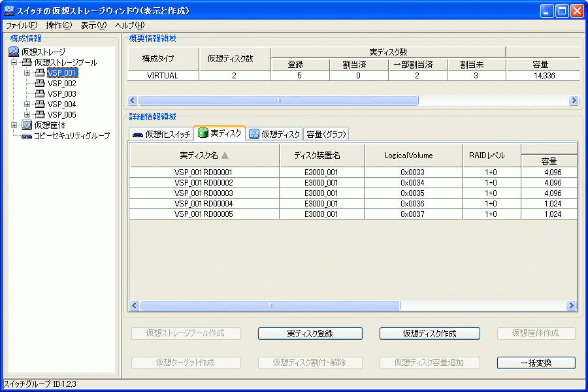Click detail table scrollbar left arrow
588x392 pixels.
[135, 305]
